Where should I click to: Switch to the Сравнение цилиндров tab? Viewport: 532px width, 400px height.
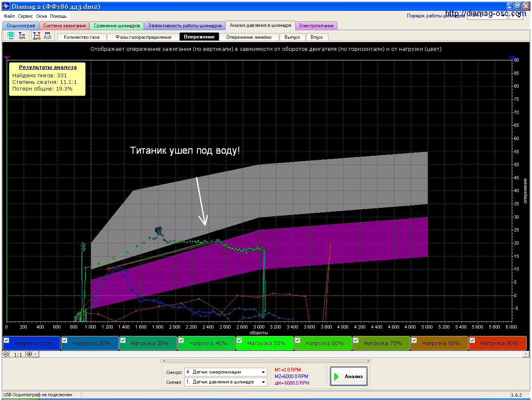[117, 26]
